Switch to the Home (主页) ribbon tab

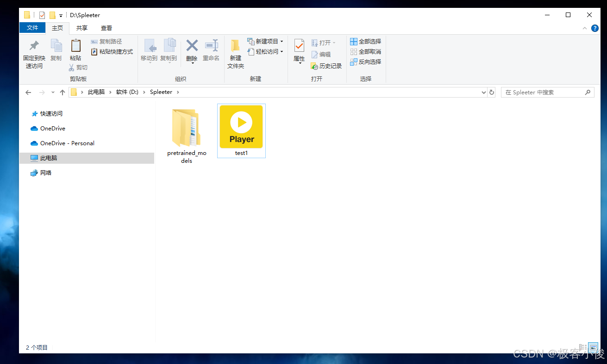click(57, 28)
